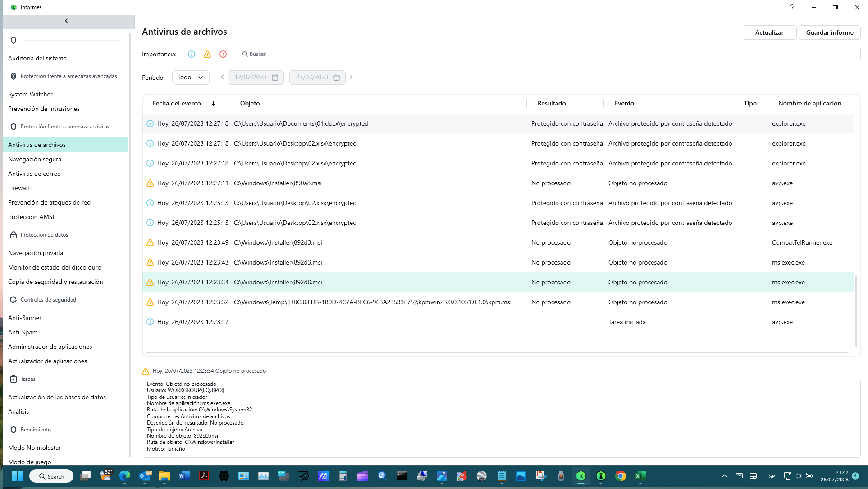Image resolution: width=868 pixels, height=489 pixels.
Task: Open the Período dropdown set to Todo
Action: [x=191, y=78]
